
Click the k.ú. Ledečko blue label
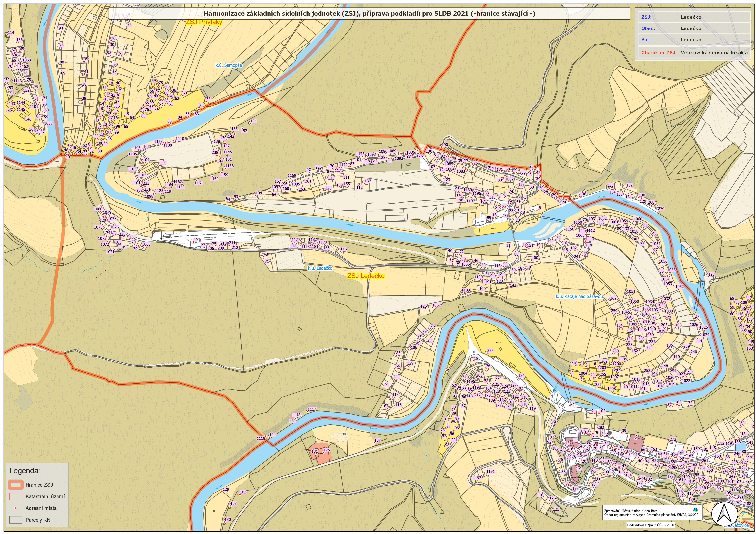pyautogui.click(x=320, y=268)
